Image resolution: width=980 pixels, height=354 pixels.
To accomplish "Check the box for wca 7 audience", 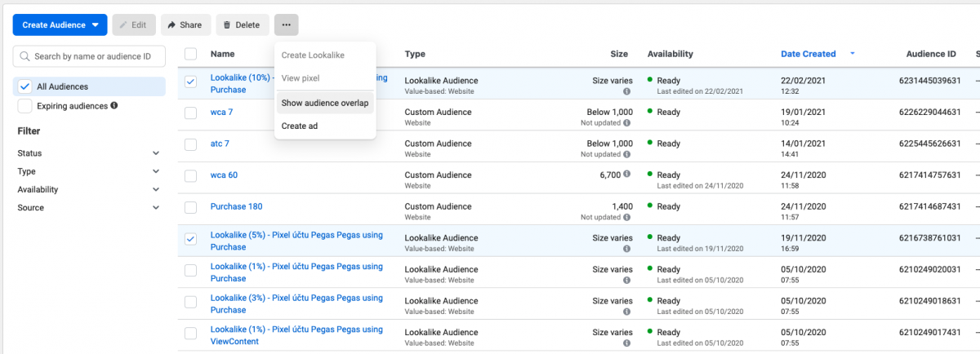I will [x=190, y=113].
